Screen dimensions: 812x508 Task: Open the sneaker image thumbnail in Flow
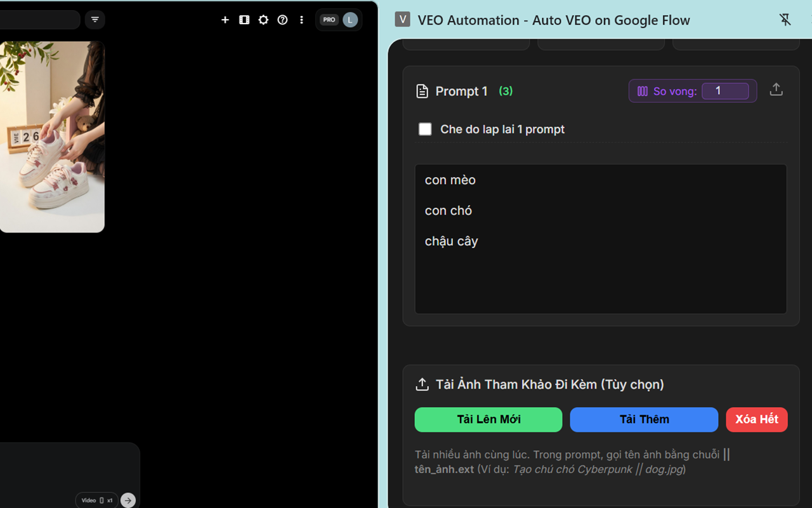click(52, 137)
